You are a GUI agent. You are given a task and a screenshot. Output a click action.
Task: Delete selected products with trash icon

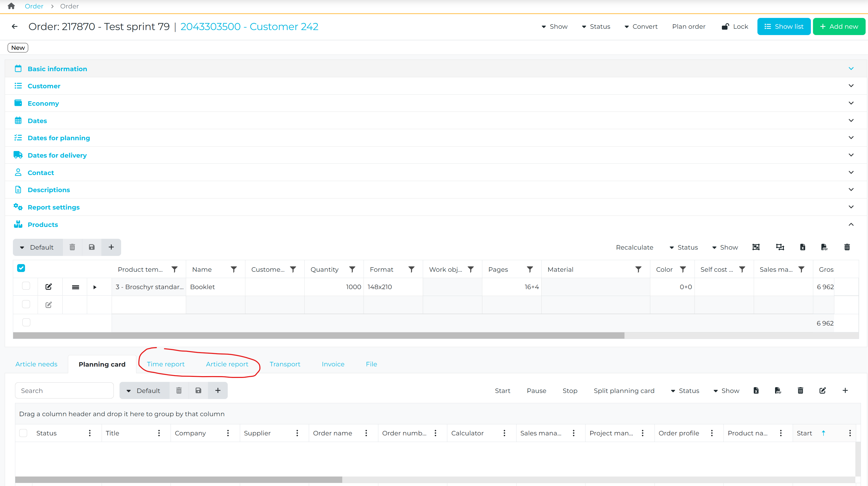847,247
